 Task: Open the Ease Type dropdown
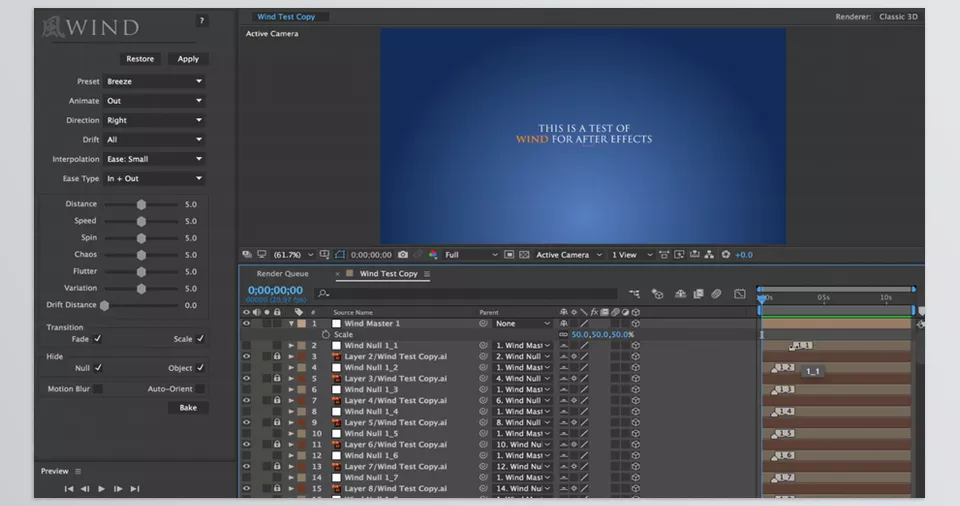(x=154, y=179)
